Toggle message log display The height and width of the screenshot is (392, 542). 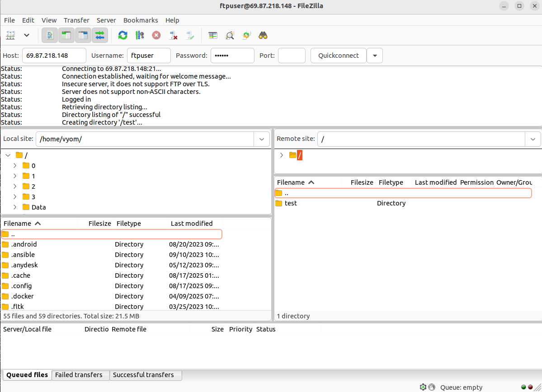tap(50, 35)
